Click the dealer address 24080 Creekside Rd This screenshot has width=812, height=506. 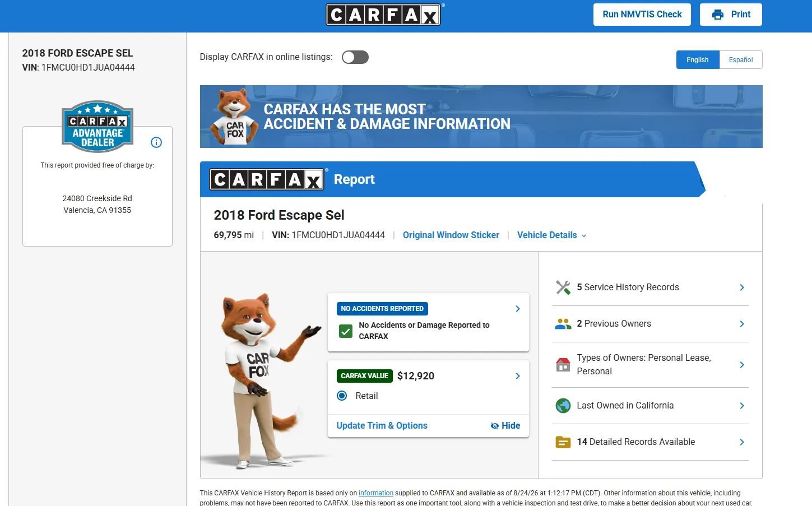pyautogui.click(x=98, y=198)
